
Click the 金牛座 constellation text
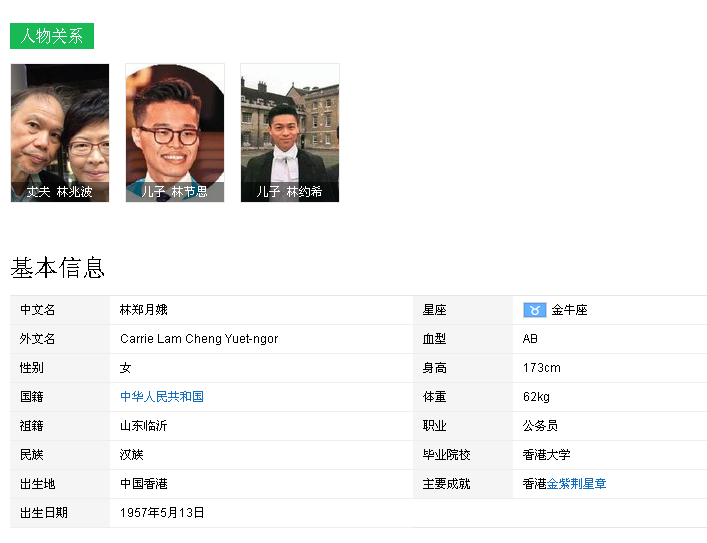(569, 310)
